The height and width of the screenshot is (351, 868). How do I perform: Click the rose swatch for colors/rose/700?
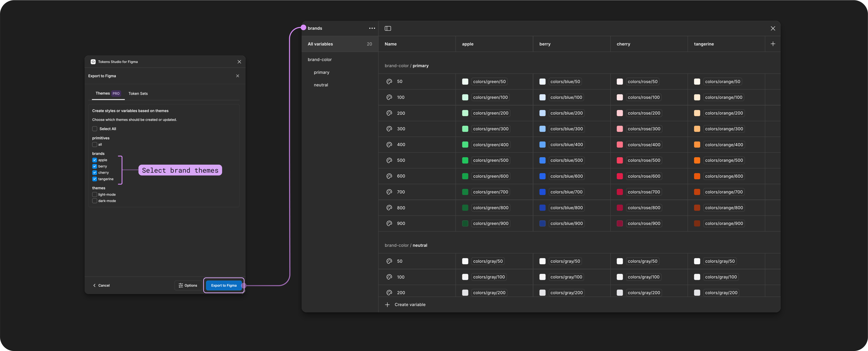(619, 192)
